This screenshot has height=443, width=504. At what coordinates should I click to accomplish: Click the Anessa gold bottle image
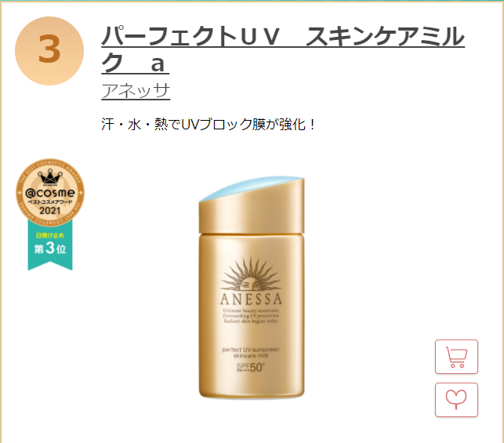click(252, 288)
